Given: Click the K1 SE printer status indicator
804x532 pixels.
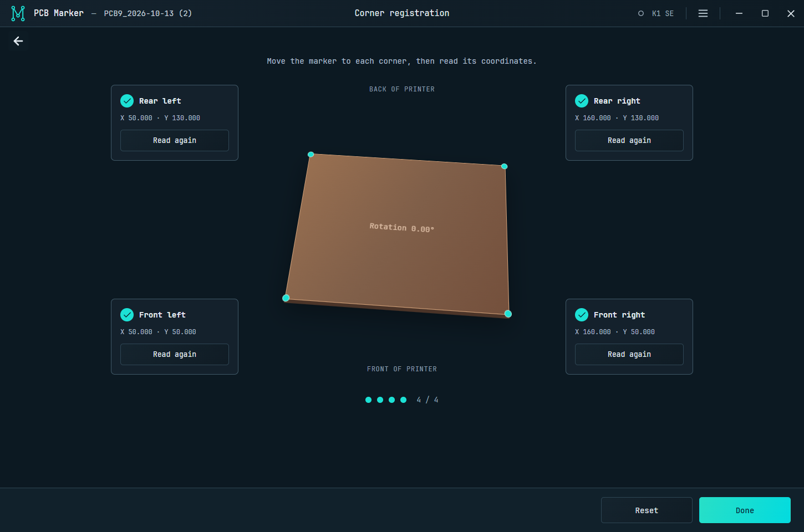Looking at the screenshot, I should coord(656,13).
